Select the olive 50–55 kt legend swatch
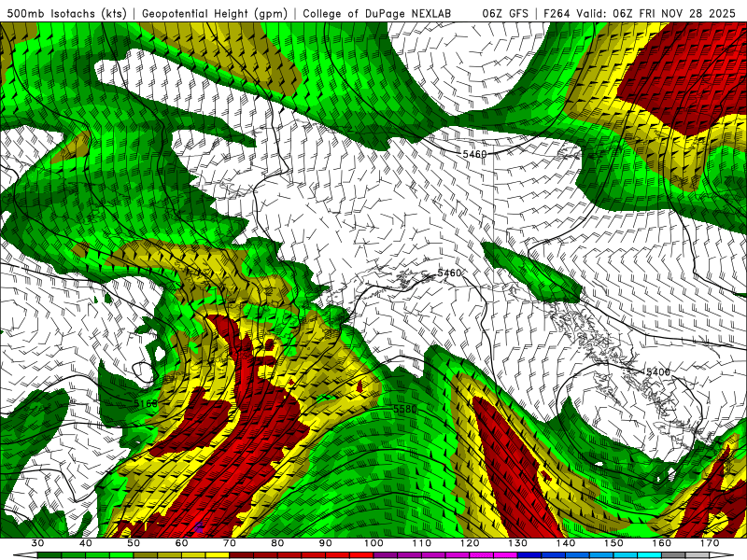This screenshot has width=747, height=560. pyautogui.click(x=146, y=555)
